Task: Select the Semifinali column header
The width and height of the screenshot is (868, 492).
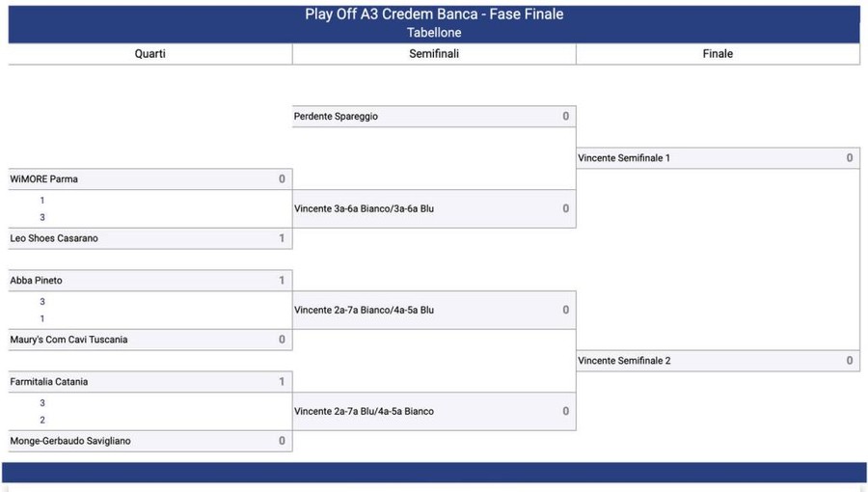Action: (434, 54)
